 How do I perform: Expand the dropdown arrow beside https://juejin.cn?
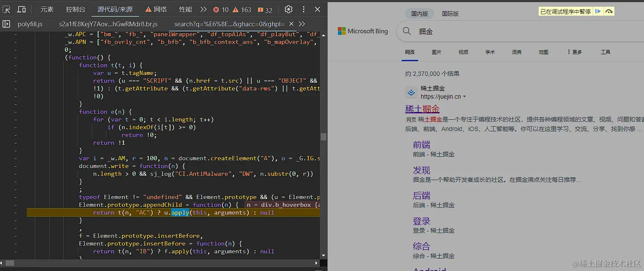point(464,97)
